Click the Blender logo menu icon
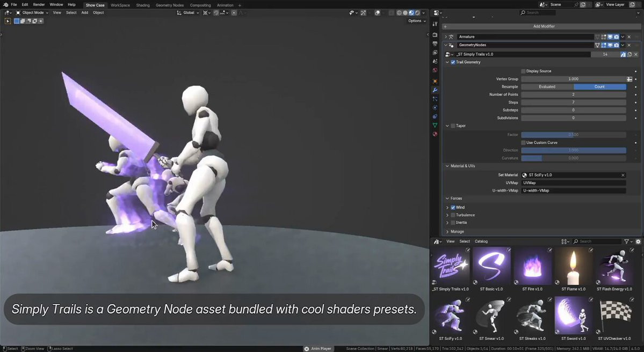 tap(5, 4)
